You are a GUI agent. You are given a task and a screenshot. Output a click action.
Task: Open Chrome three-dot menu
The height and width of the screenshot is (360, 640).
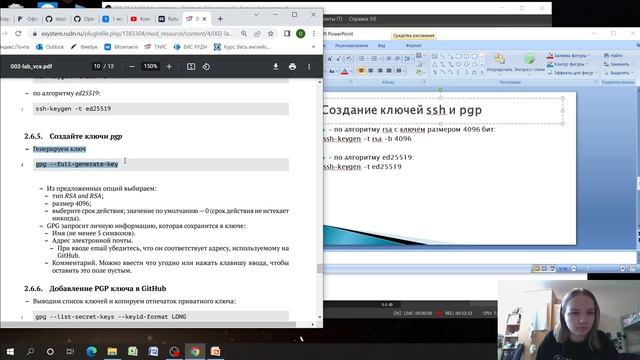[314, 33]
